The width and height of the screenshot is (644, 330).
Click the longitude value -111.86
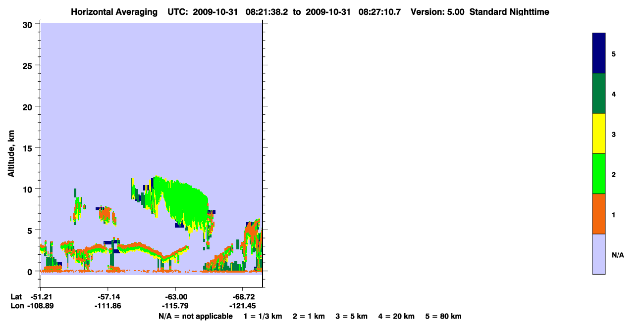107,306
